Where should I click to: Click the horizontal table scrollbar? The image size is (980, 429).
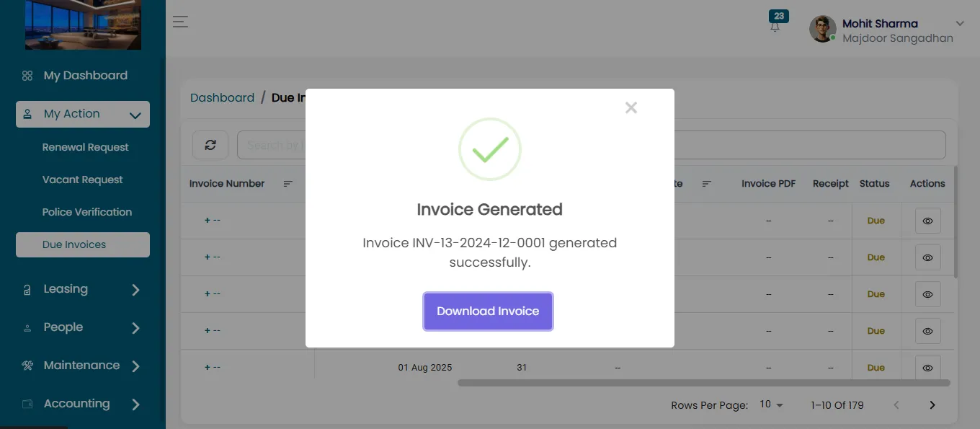(703, 383)
